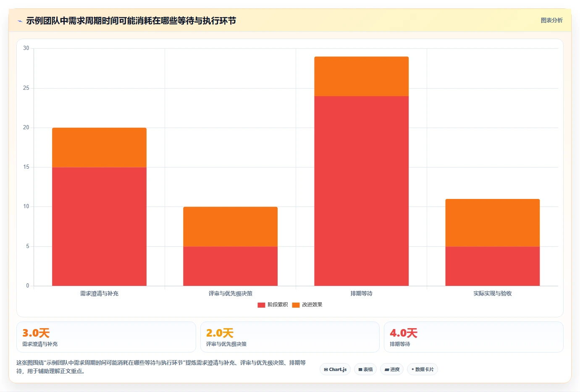580x392 pixels.
Task: Click the 阶段累积 legend label
Action: [x=278, y=305]
